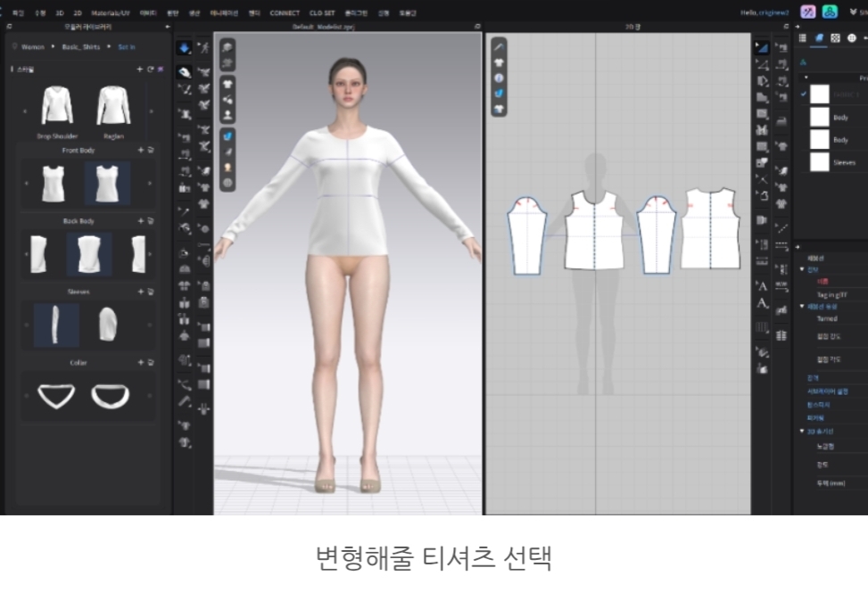Show avatar display option in 3D view

tap(227, 115)
